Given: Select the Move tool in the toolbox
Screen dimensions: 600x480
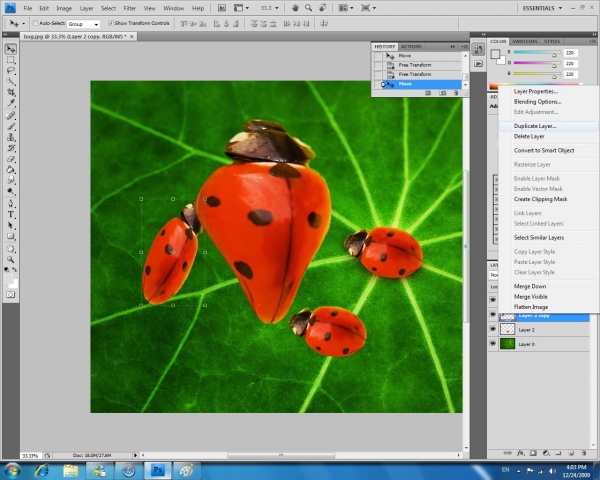Looking at the screenshot, I should (11, 49).
